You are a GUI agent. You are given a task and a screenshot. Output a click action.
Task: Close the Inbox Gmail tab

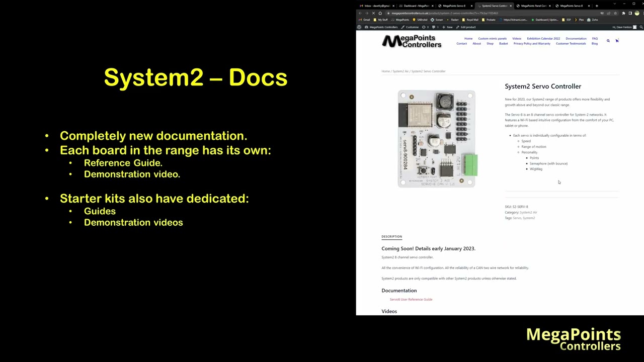pos(393,6)
